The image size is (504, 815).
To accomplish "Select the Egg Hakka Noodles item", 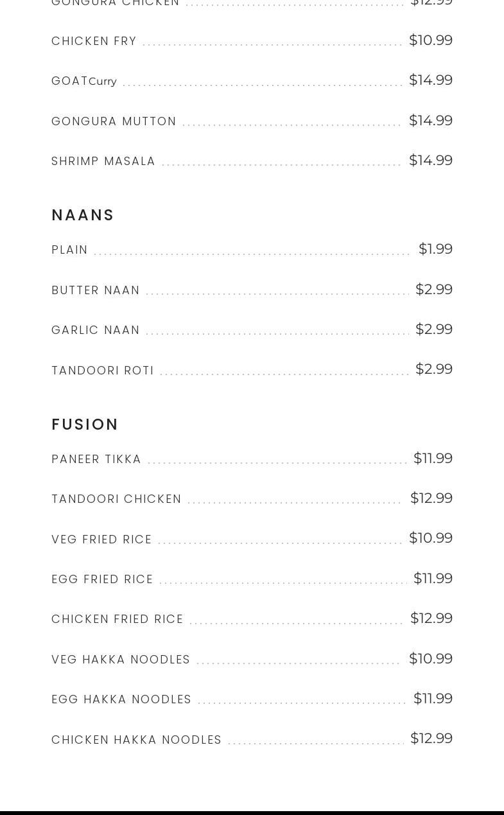I will coord(121,699).
